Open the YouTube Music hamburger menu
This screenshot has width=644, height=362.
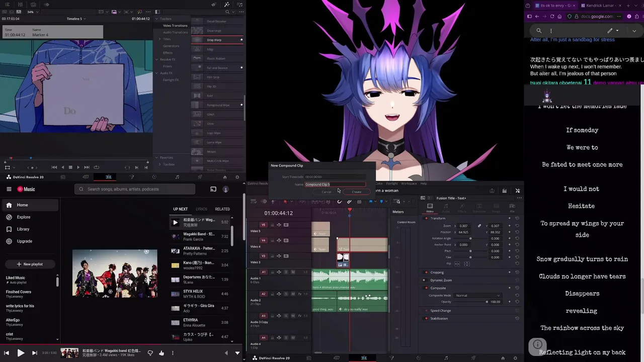[x=9, y=189]
